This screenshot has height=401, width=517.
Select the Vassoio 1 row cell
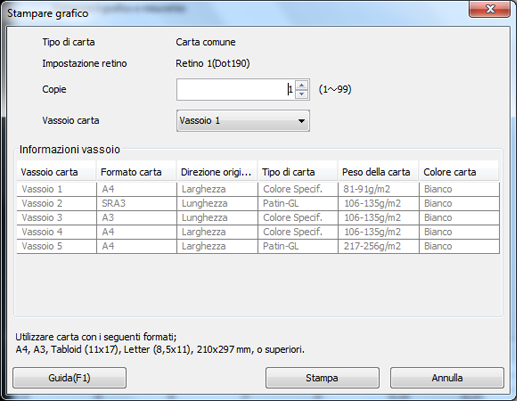[x=56, y=189]
